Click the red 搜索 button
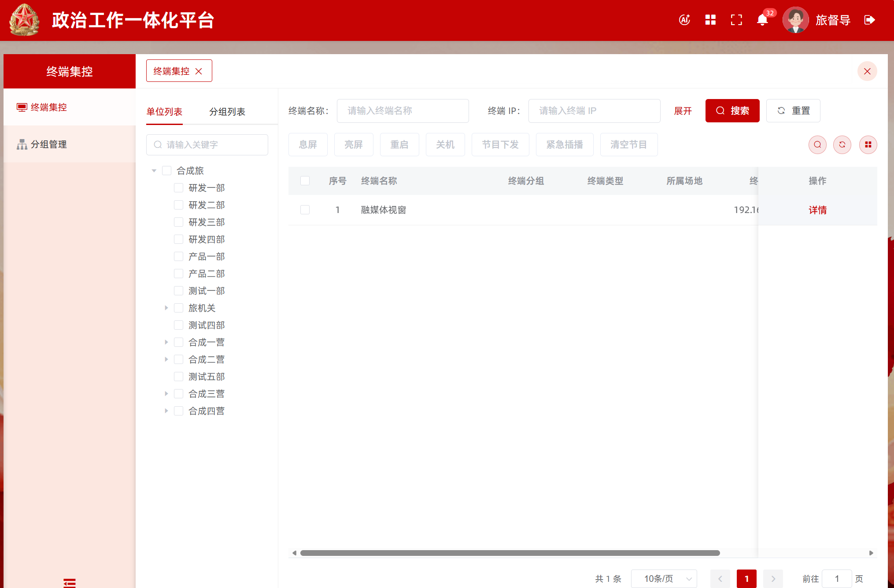This screenshot has height=588, width=894. coord(732,111)
